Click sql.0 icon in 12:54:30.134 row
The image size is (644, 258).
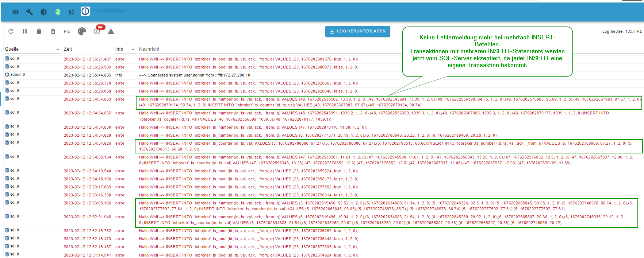(7, 157)
